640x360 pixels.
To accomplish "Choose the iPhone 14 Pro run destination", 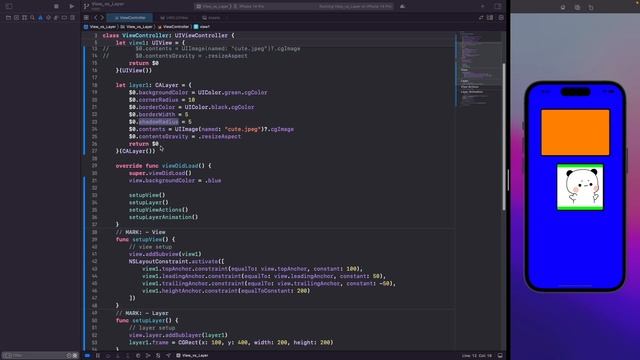I will [249, 6].
